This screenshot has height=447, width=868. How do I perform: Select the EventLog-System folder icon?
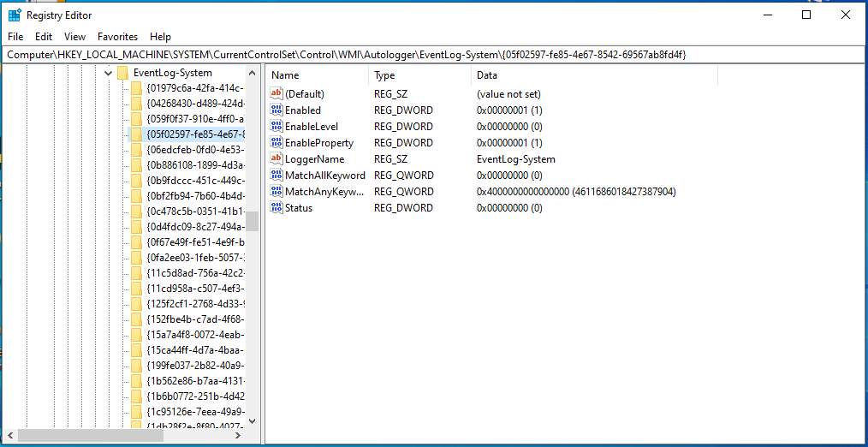123,73
